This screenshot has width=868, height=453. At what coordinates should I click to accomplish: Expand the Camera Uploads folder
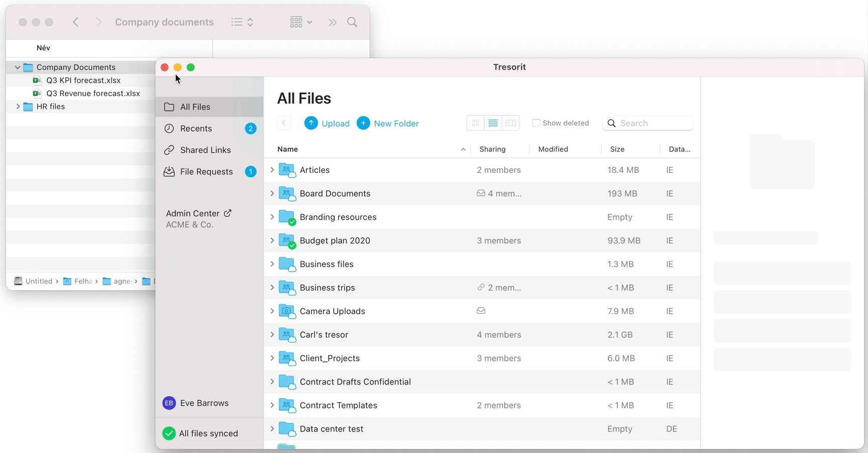272,311
